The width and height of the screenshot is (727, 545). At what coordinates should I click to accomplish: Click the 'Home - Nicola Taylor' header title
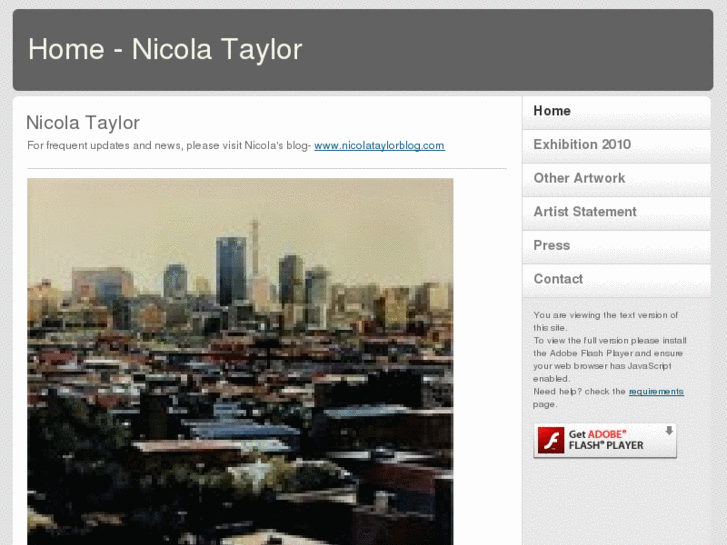pos(165,49)
